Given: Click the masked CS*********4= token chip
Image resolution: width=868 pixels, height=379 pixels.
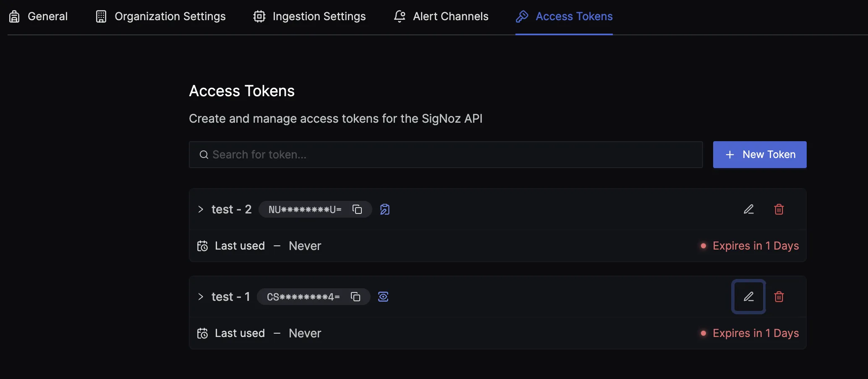Looking at the screenshot, I should coord(314,297).
